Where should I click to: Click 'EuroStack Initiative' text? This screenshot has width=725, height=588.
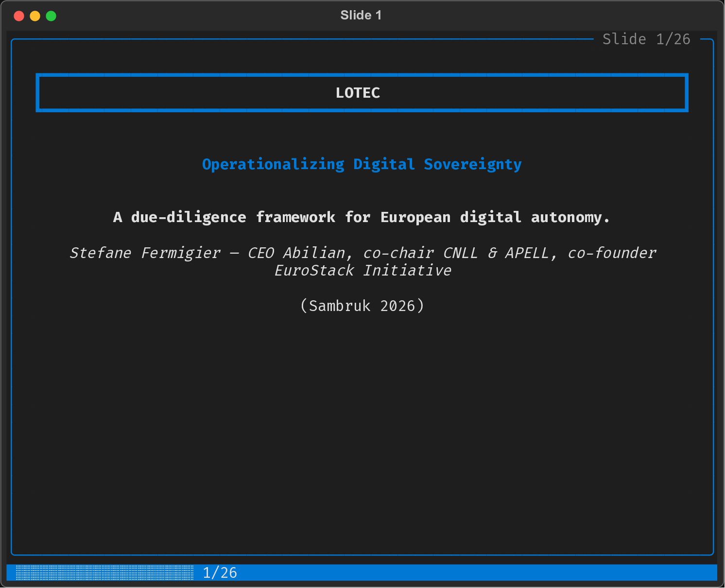[x=362, y=270]
